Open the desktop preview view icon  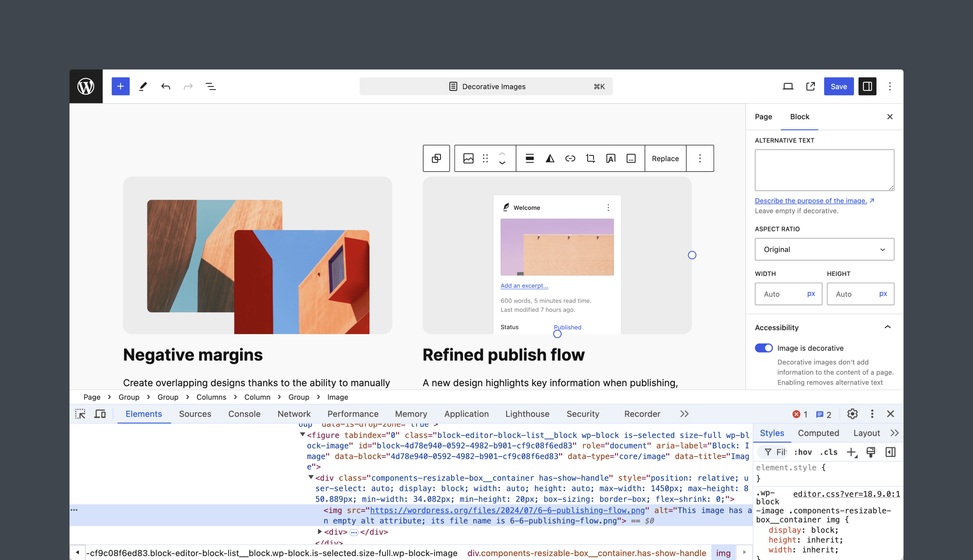[x=788, y=86]
